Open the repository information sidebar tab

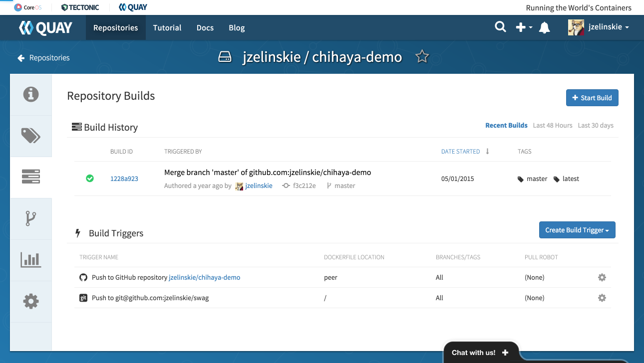(x=31, y=94)
